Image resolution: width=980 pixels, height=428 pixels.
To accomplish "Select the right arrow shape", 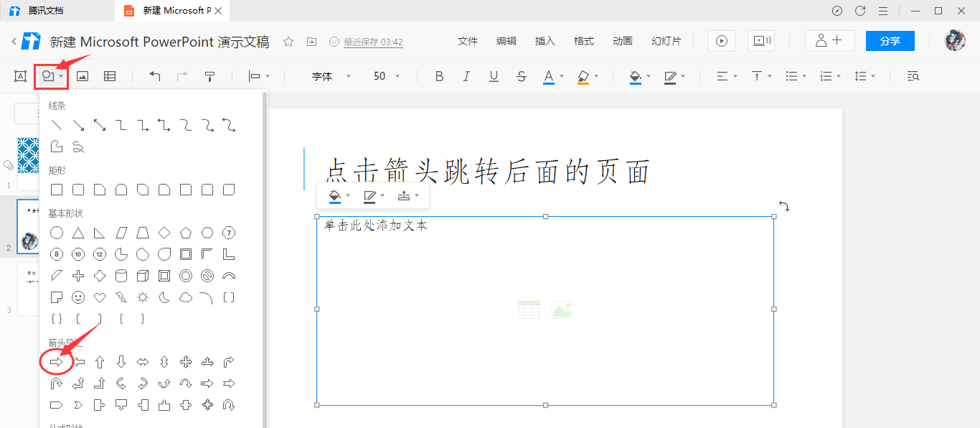I will [x=56, y=361].
